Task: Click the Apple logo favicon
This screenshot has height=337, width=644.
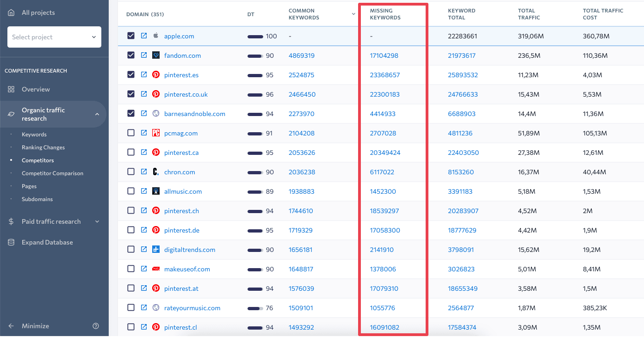Action: (156, 36)
